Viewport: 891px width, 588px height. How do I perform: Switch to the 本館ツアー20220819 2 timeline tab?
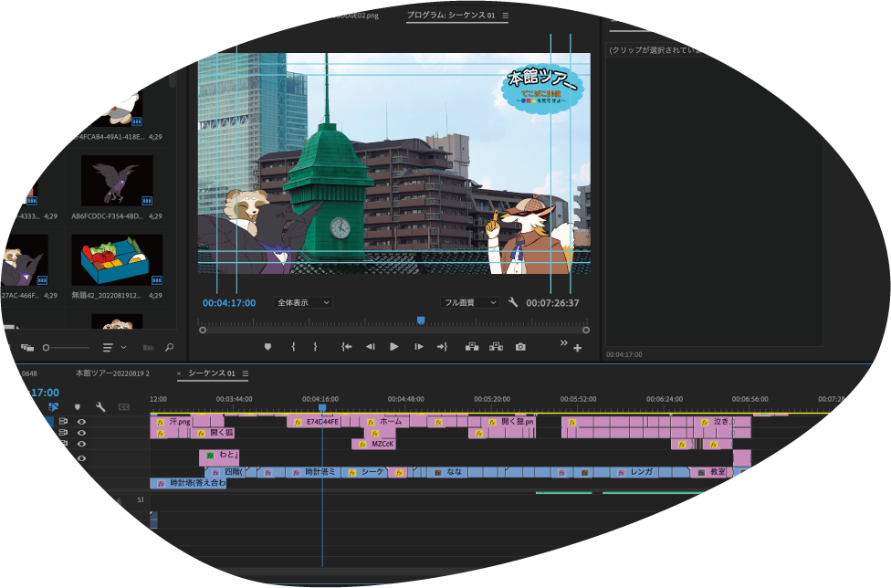[x=112, y=373]
